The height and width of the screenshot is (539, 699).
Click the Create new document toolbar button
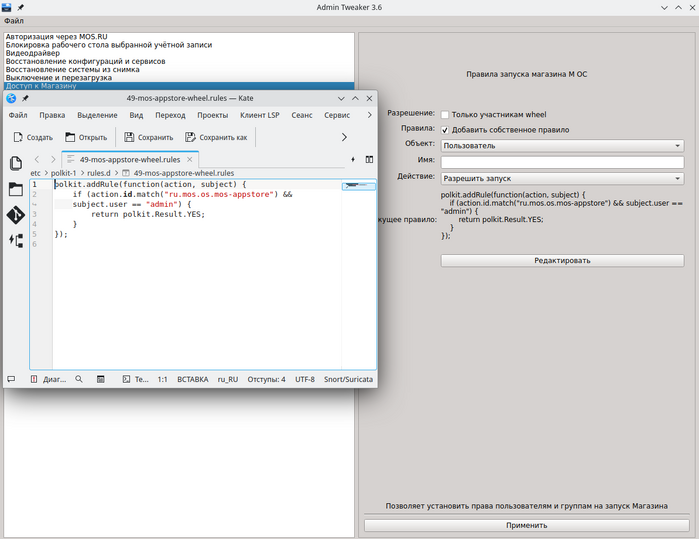point(33,137)
